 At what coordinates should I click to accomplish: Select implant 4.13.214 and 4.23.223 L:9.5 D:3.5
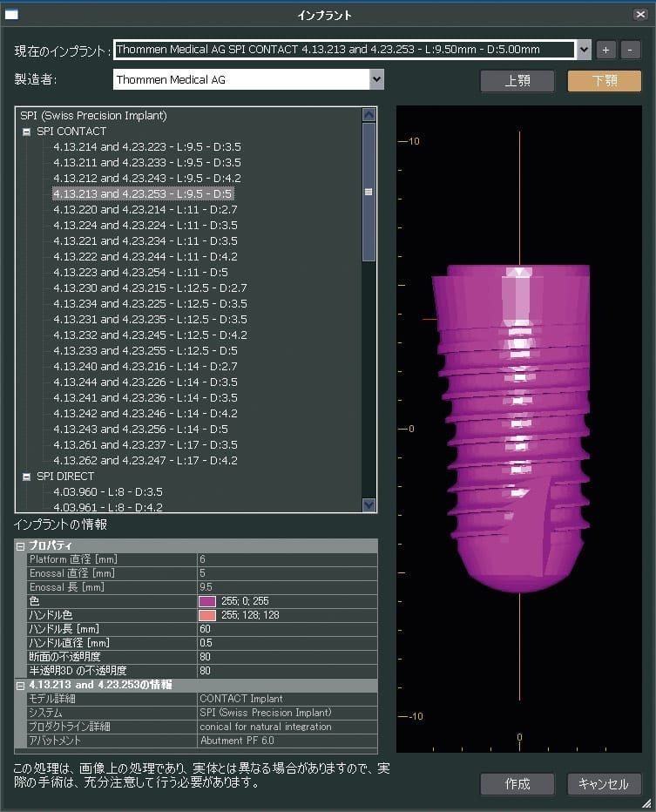[x=146, y=147]
